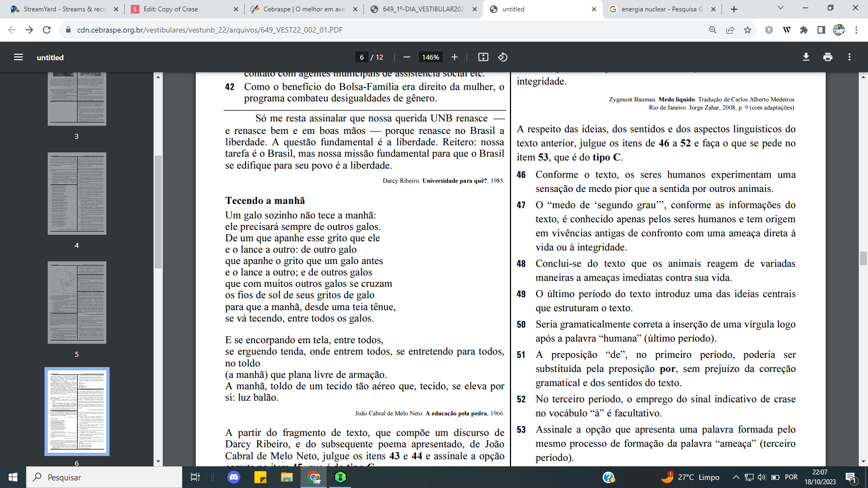Open Windows Task View

(195, 477)
